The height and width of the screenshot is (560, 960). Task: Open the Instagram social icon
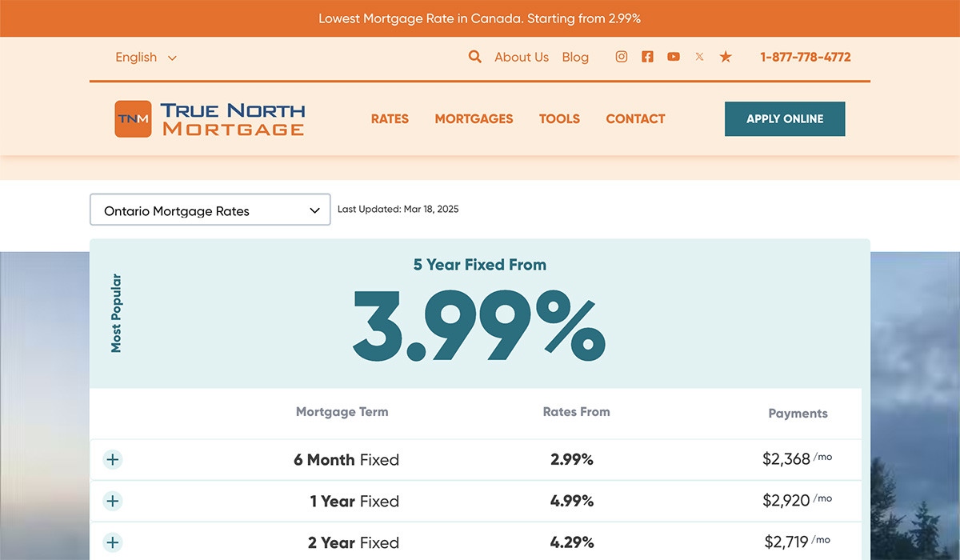(x=621, y=57)
